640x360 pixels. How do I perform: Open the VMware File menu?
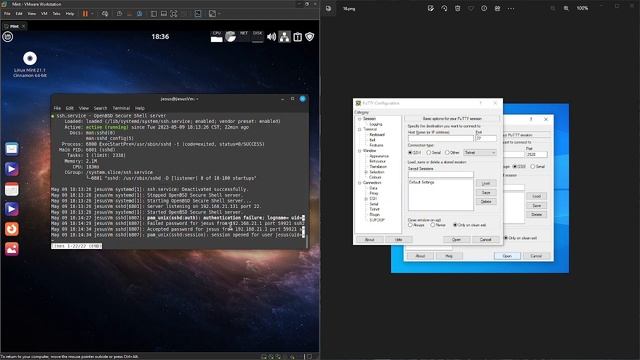click(7, 13)
